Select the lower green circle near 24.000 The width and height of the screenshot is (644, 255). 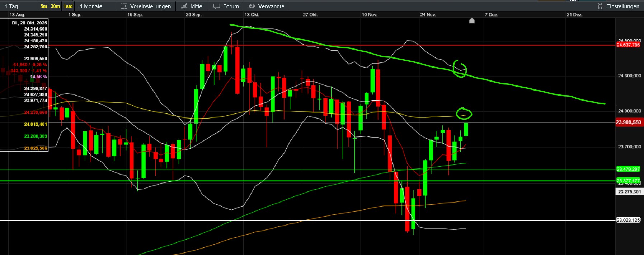[464, 114]
